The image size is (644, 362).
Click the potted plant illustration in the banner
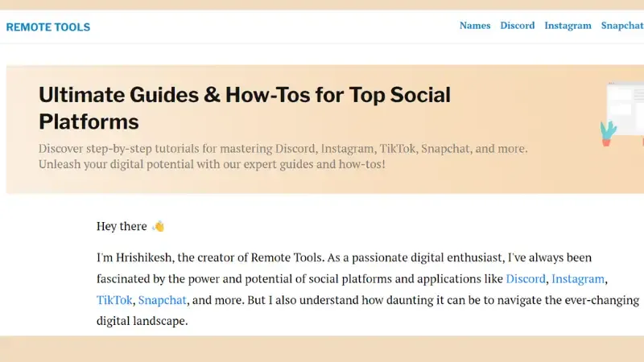pyautogui.click(x=608, y=133)
